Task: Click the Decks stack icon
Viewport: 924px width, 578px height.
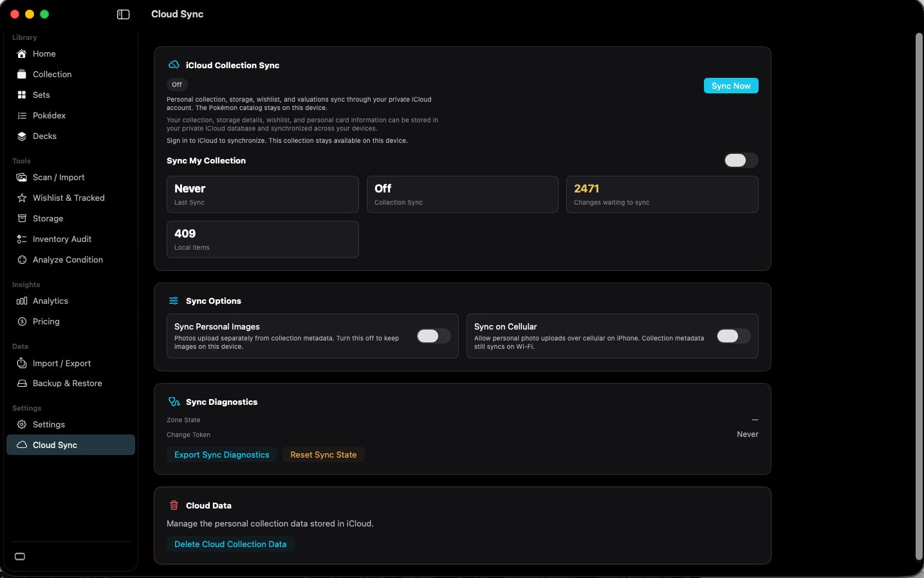Action: pyautogui.click(x=22, y=136)
